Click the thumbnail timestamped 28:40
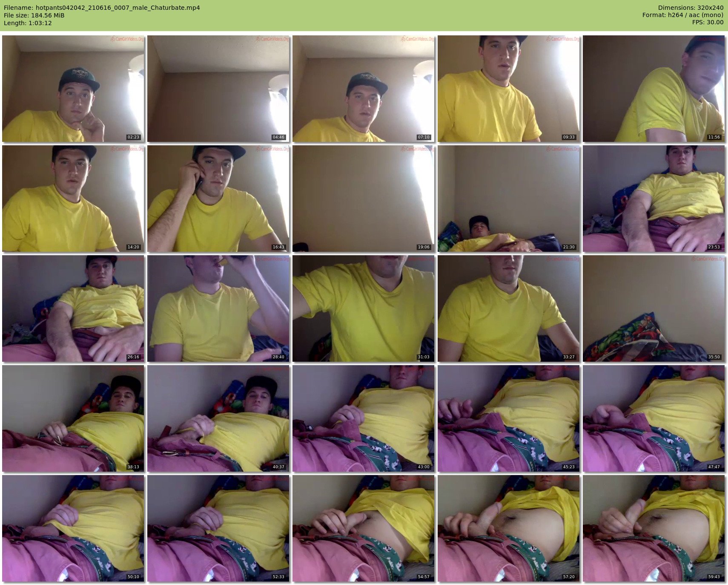 point(218,308)
